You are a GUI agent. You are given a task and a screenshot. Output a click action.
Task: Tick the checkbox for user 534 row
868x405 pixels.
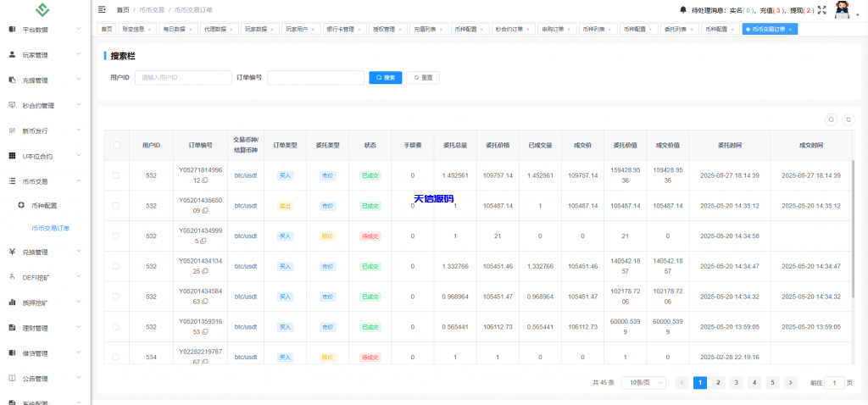pos(116,357)
